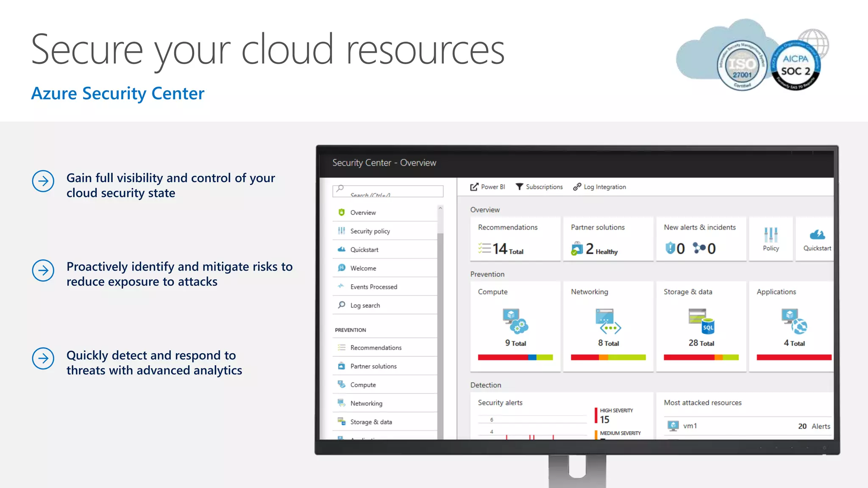Click the Log search magnifier icon
Viewport: 868px width, 488px height.
(342, 305)
